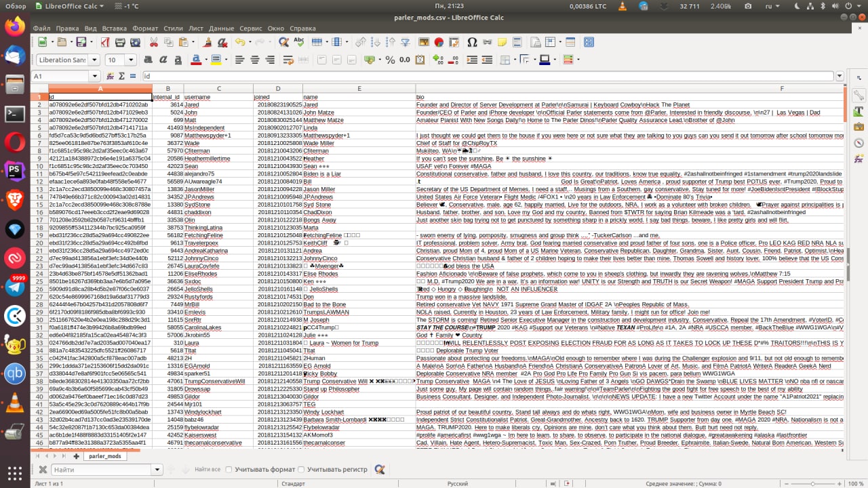This screenshot has width=868, height=488.
Task: Insert special character Omega icon
Action: 472,42
